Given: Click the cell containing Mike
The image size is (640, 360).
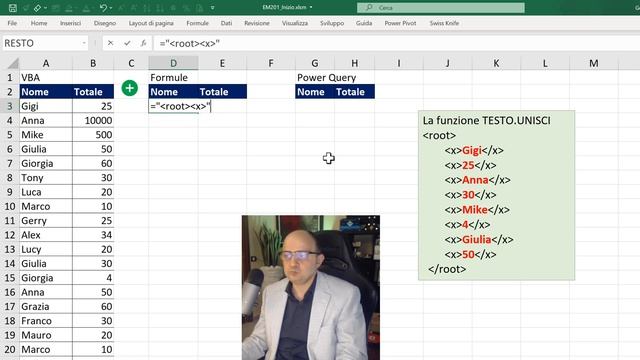Looking at the screenshot, I should (46, 135).
